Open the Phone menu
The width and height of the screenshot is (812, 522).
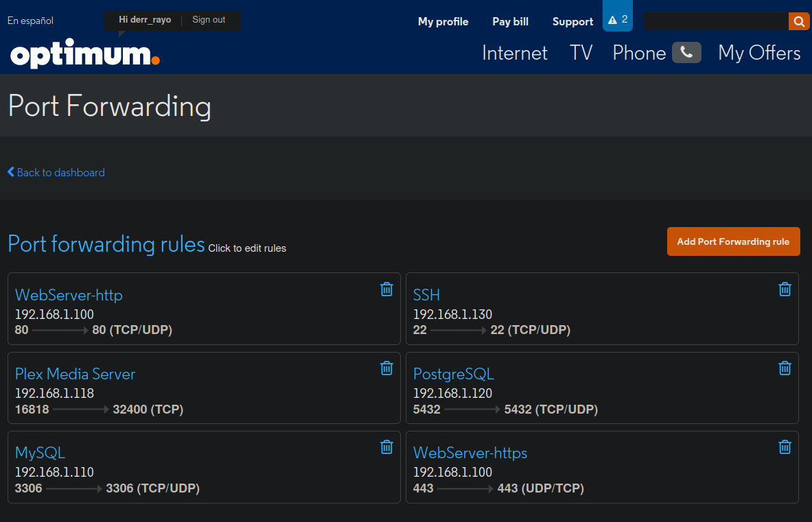pos(639,53)
